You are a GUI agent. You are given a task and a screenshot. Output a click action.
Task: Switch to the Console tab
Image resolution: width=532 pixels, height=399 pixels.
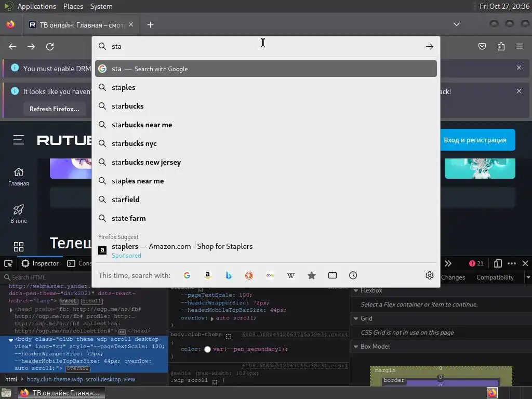click(x=79, y=263)
